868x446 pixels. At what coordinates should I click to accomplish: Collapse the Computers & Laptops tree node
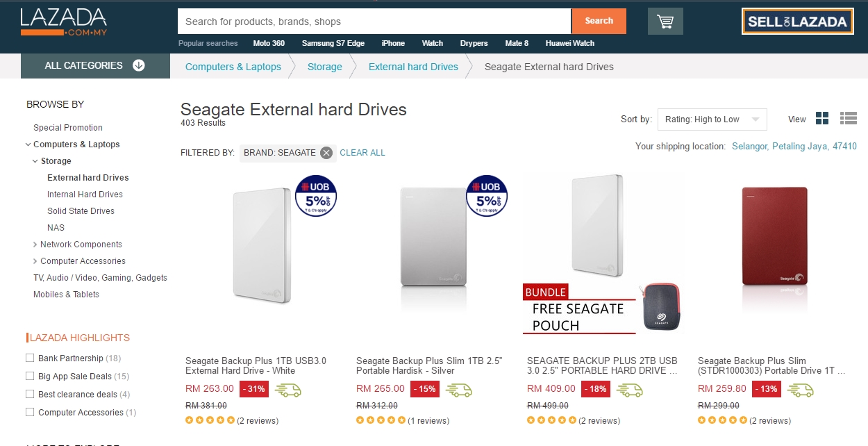(28, 144)
